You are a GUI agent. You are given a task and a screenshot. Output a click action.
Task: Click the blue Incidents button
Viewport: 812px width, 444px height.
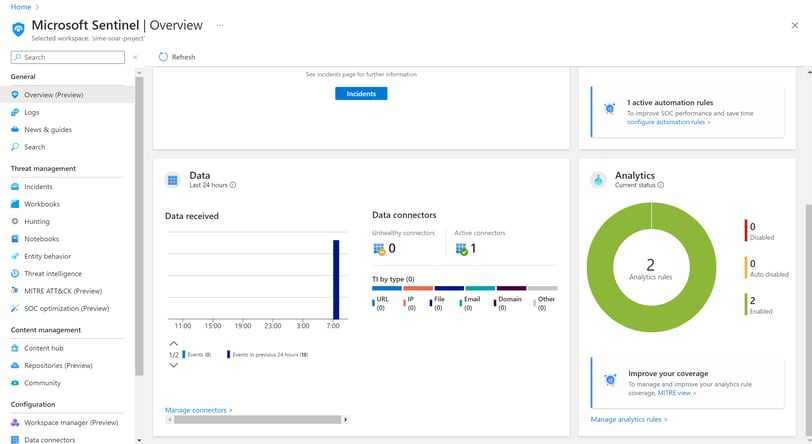(x=361, y=94)
